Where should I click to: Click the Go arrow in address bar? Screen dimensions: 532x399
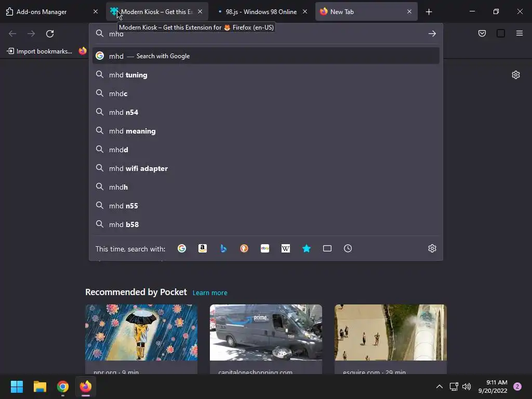pyautogui.click(x=432, y=34)
